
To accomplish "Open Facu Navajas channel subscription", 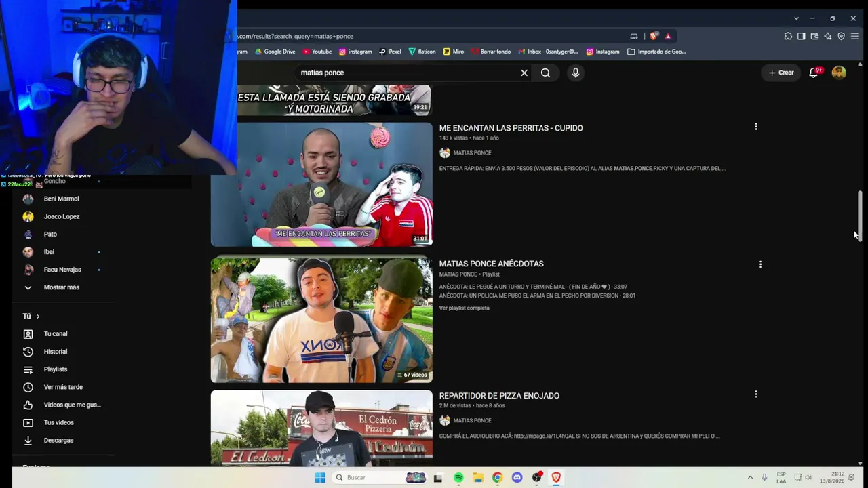I will (62, 270).
